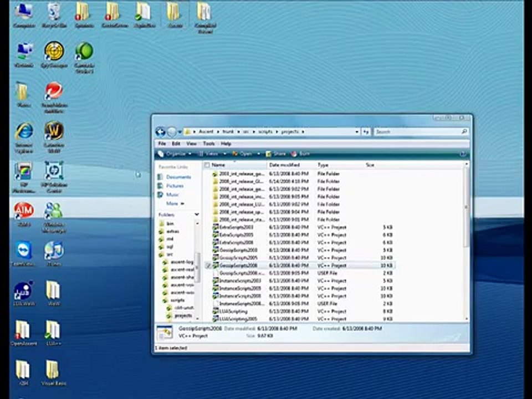Viewport: 532px width, 399px height.
Task: Click the Explorer Forward arrow button
Action: click(172, 132)
